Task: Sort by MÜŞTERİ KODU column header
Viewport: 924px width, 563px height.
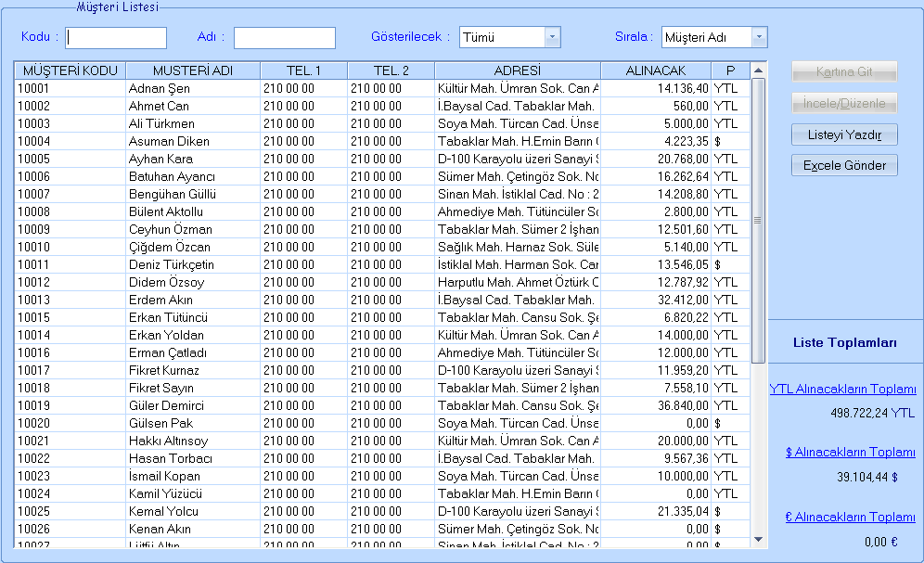Action: [x=71, y=70]
